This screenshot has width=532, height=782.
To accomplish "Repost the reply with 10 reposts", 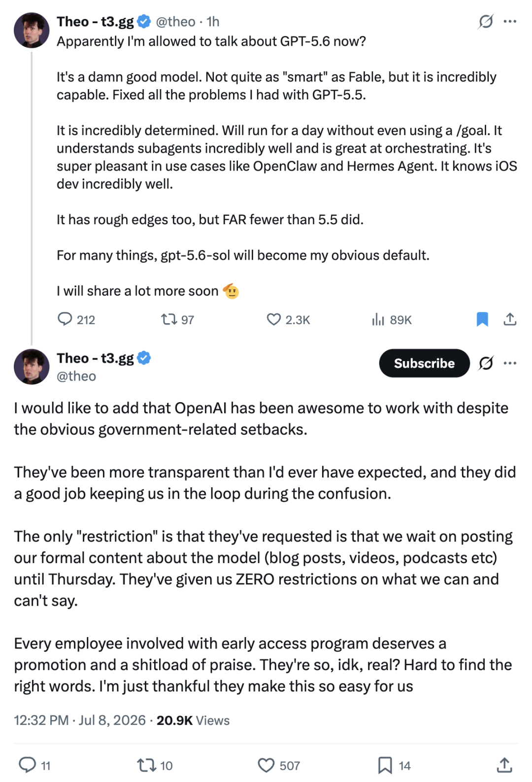I will point(155,765).
